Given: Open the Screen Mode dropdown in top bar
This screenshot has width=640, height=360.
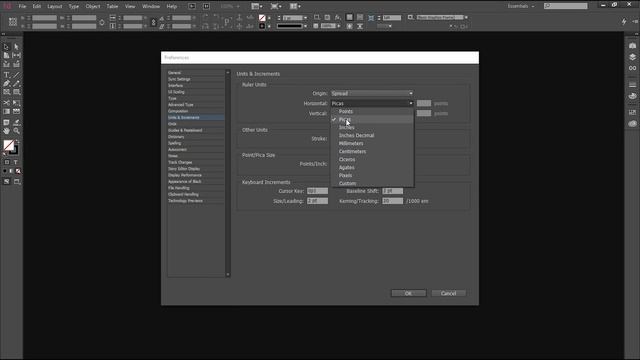Looking at the screenshot, I should [276, 6].
